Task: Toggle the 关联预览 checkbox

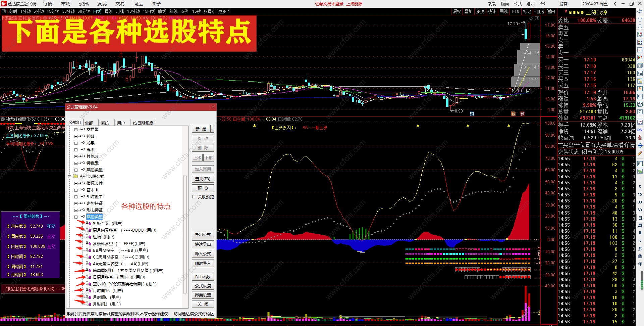Action: pos(194,197)
